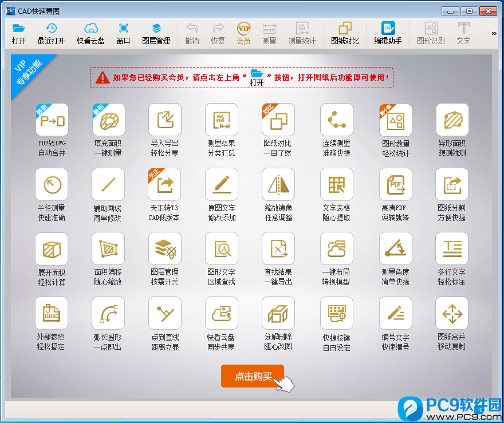The width and height of the screenshot is (504, 423).
Task: Click the 弧长圆形 一点即出 icon
Action: (x=108, y=313)
